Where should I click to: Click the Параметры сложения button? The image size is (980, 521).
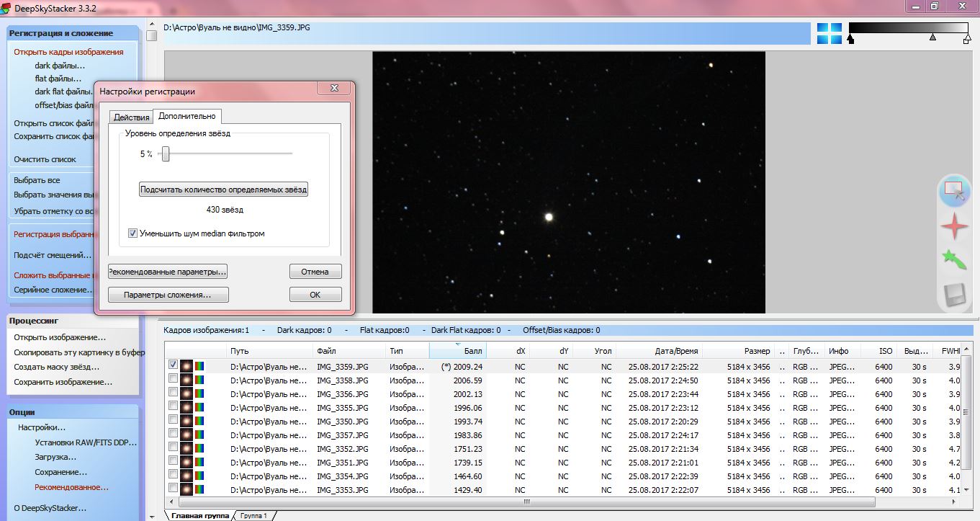click(x=168, y=295)
